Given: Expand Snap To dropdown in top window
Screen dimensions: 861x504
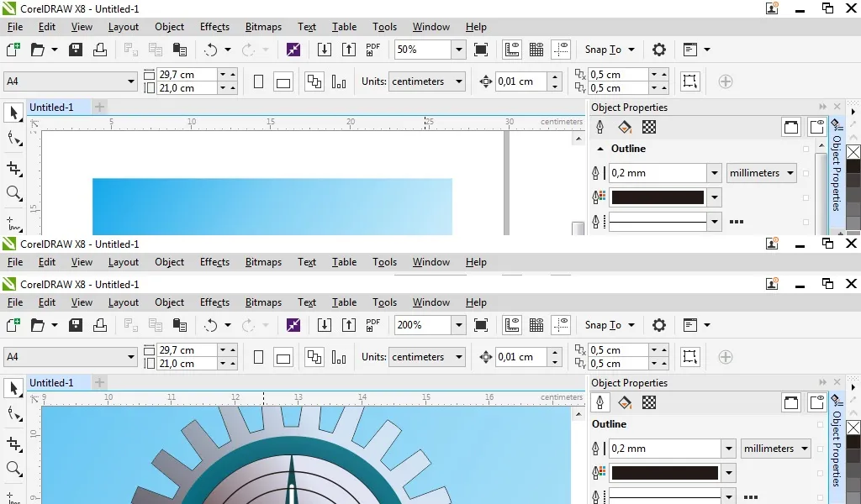Looking at the screenshot, I should [x=631, y=50].
